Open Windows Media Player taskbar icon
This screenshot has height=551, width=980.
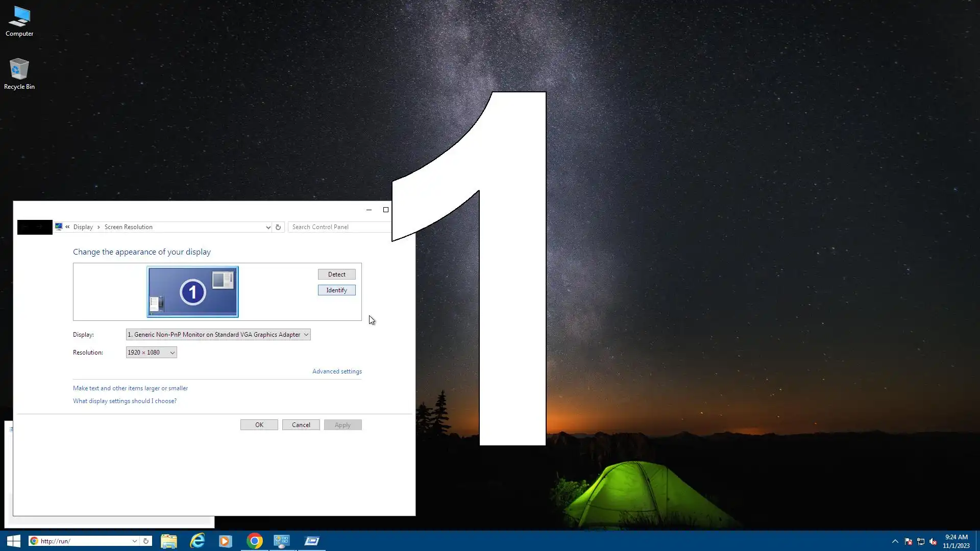225,541
